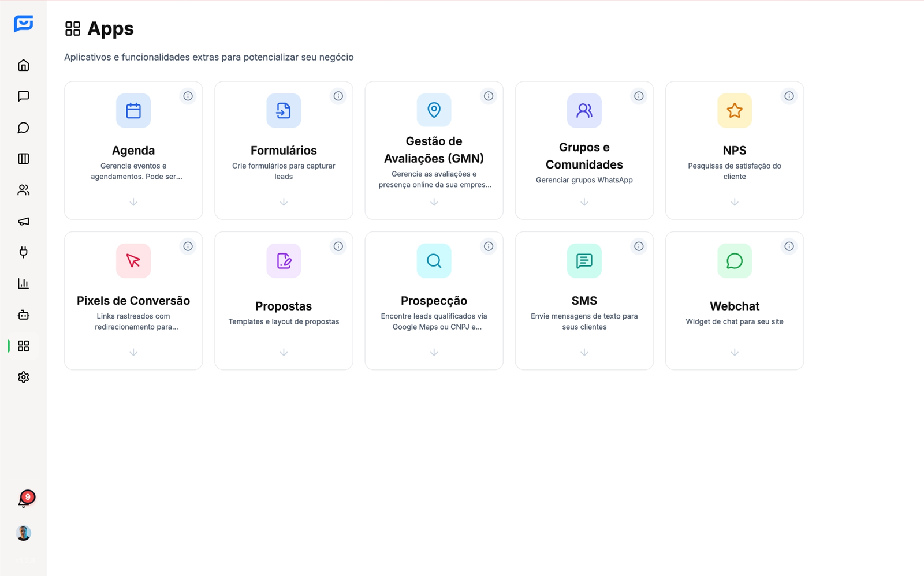Go to Home from the sidebar
The width and height of the screenshot is (924, 576).
pos(23,65)
